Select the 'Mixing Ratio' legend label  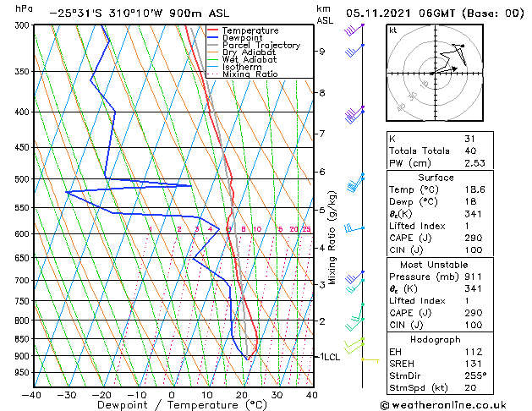[x=250, y=74]
